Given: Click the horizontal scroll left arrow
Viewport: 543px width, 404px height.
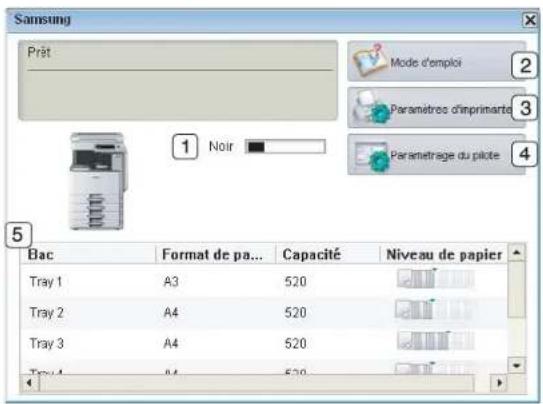Looking at the screenshot, I should pos(29,383).
